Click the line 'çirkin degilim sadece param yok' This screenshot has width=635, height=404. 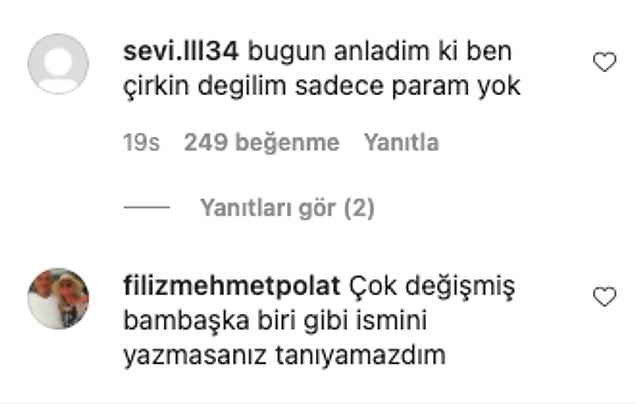coord(322,87)
